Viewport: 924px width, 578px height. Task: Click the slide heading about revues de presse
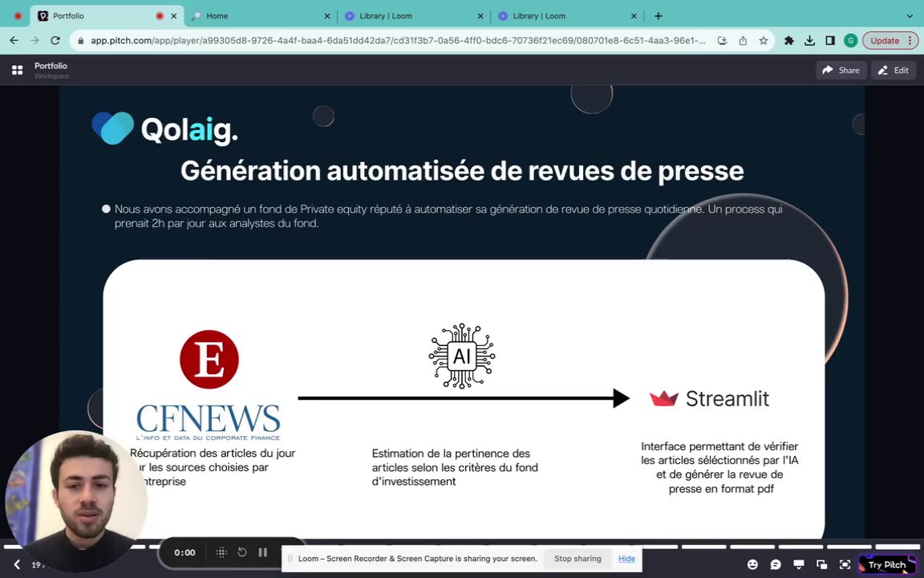[x=462, y=170]
